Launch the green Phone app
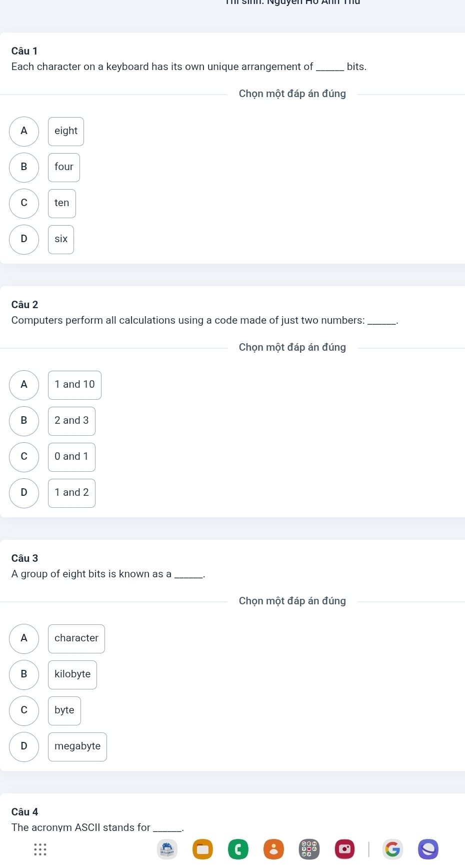The image size is (465, 868). 238,849
